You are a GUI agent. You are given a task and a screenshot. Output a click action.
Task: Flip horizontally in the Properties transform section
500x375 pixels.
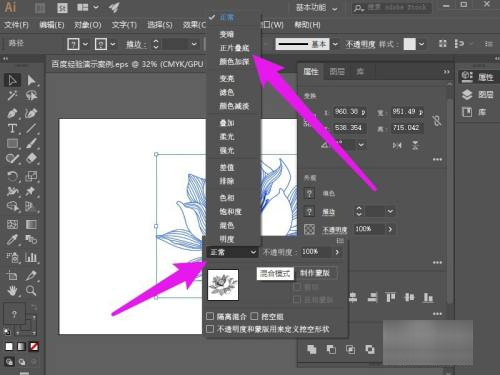tap(397, 145)
